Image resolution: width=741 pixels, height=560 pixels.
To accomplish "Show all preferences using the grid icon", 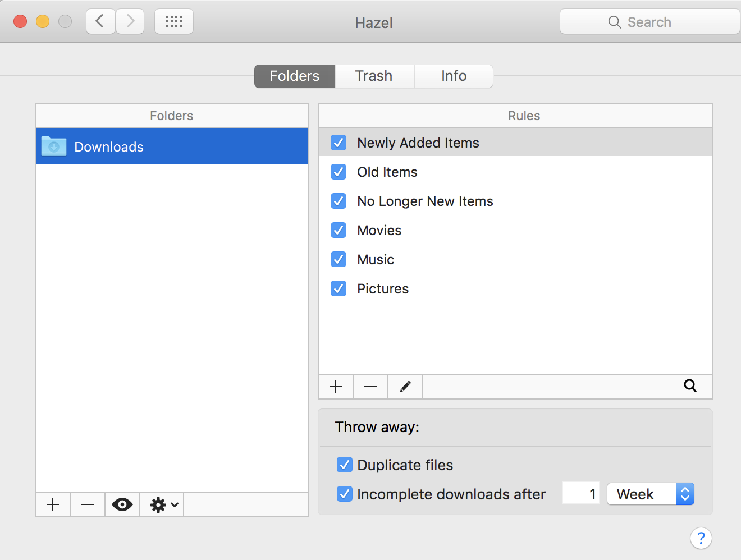I will click(x=174, y=22).
